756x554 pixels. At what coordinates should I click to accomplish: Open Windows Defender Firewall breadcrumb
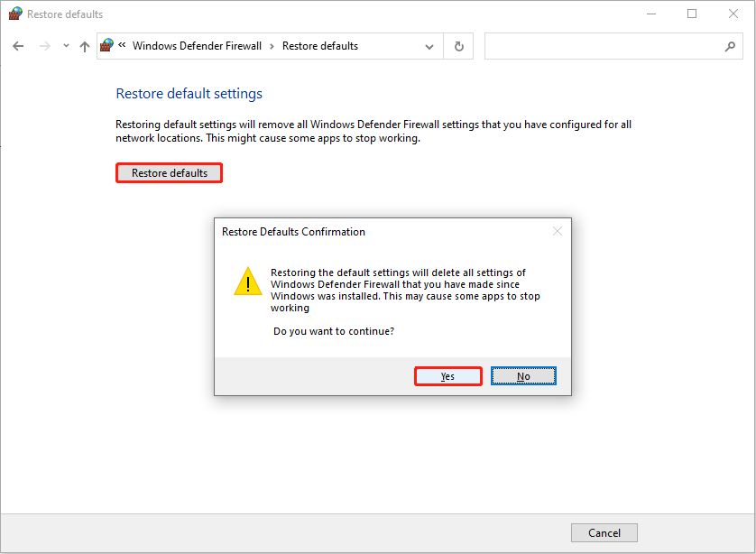197,46
